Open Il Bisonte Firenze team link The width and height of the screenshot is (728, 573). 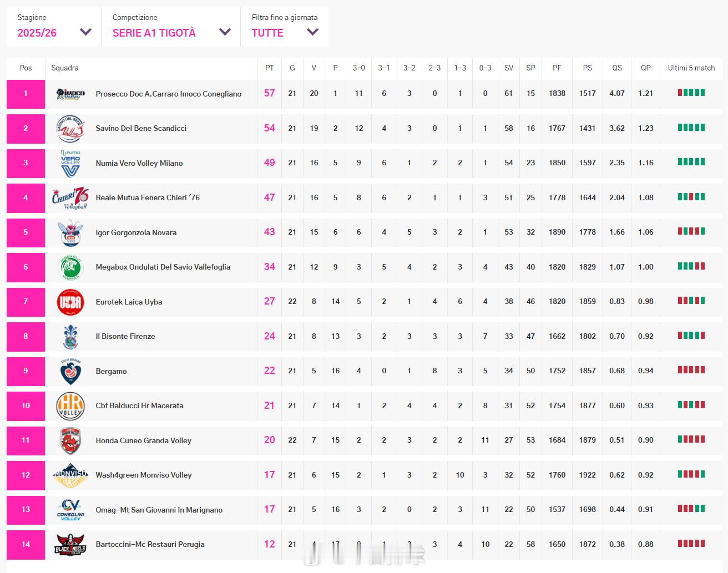pos(125,336)
